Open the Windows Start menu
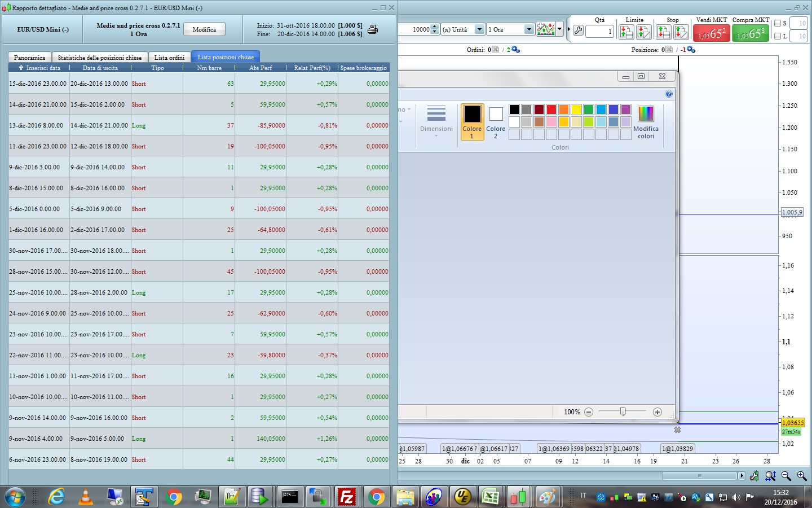The width and height of the screenshot is (812, 508). coord(15,497)
